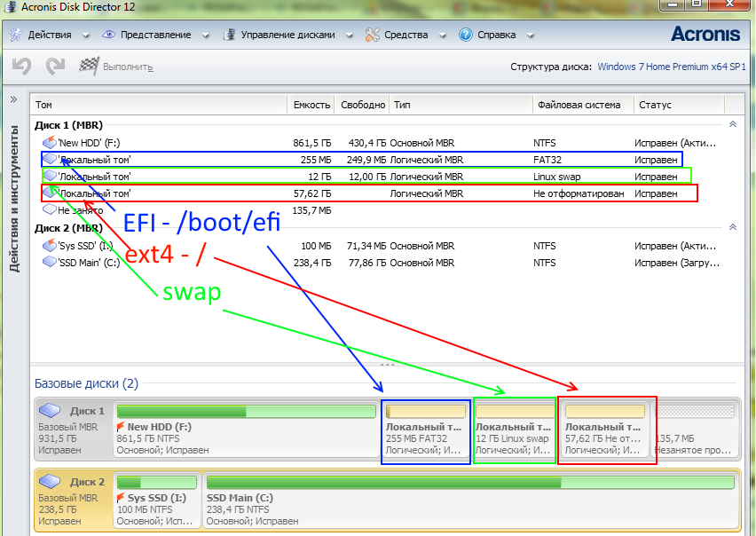
Task: Select the 'SSD Main' (C:) row
Action: pos(386,263)
